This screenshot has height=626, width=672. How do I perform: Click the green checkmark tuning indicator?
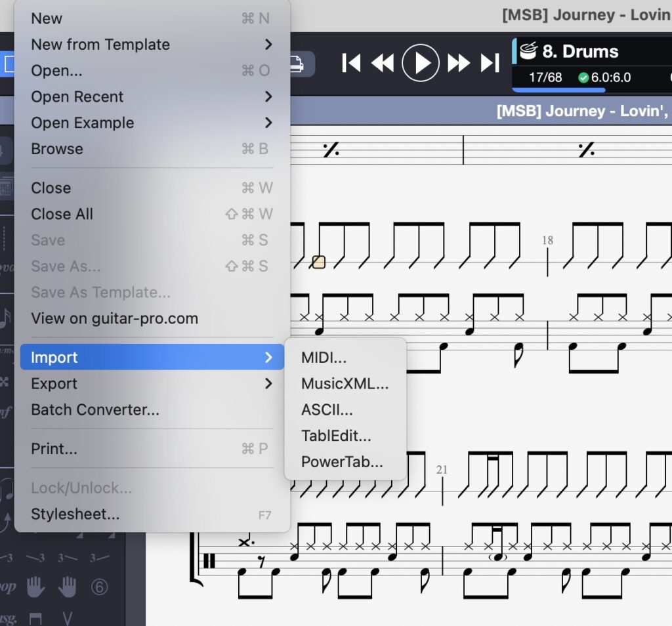tap(583, 77)
